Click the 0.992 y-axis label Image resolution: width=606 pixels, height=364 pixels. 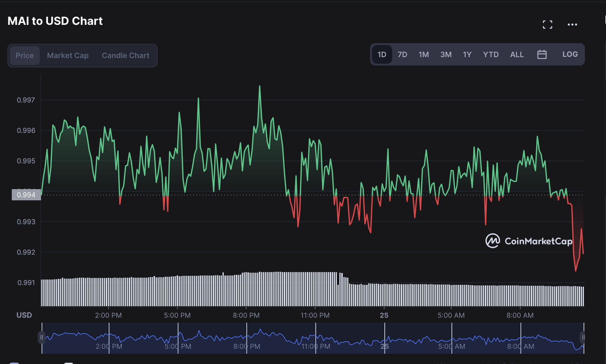click(x=26, y=252)
